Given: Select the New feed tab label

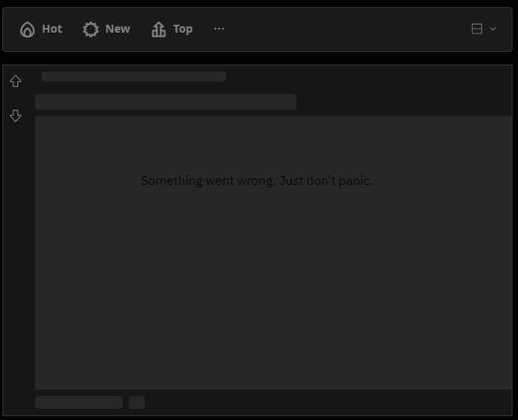Looking at the screenshot, I should (x=117, y=29).
